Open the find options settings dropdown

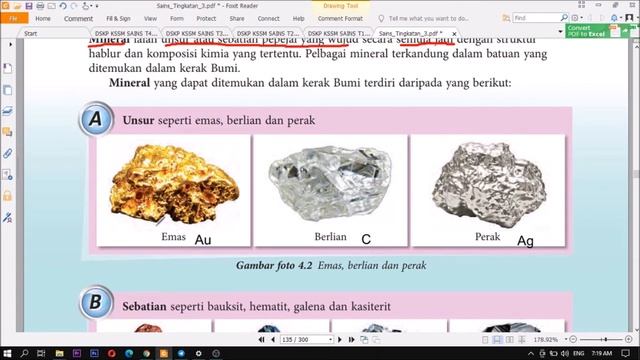coord(577,18)
